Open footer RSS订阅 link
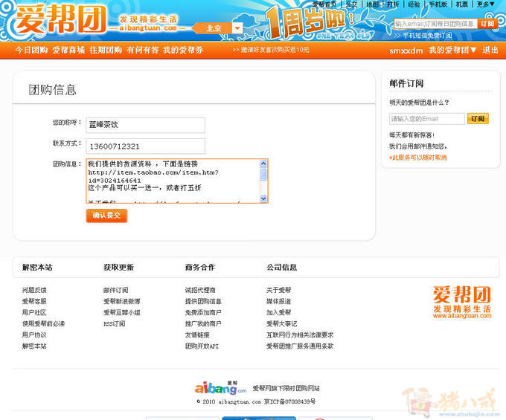The width and height of the screenshot is (506, 420). tap(115, 323)
